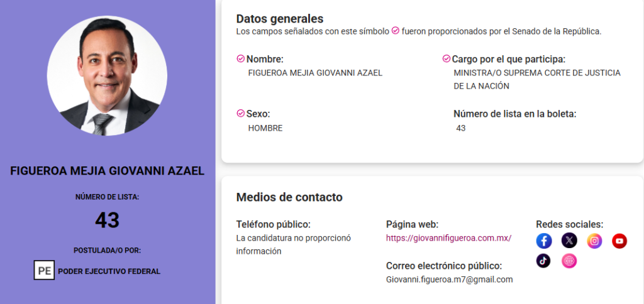This screenshot has width=644, height=304.
Task: Click the Redes sociales label
Action: [570, 224]
